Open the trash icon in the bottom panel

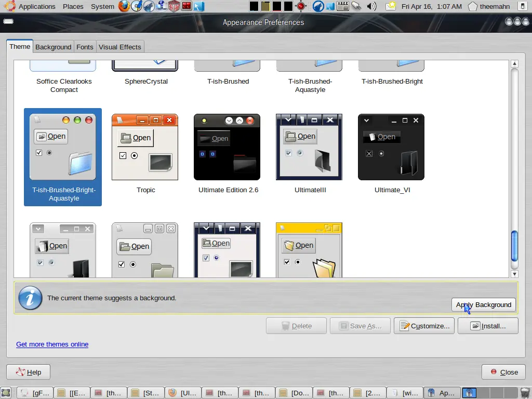pos(525,393)
